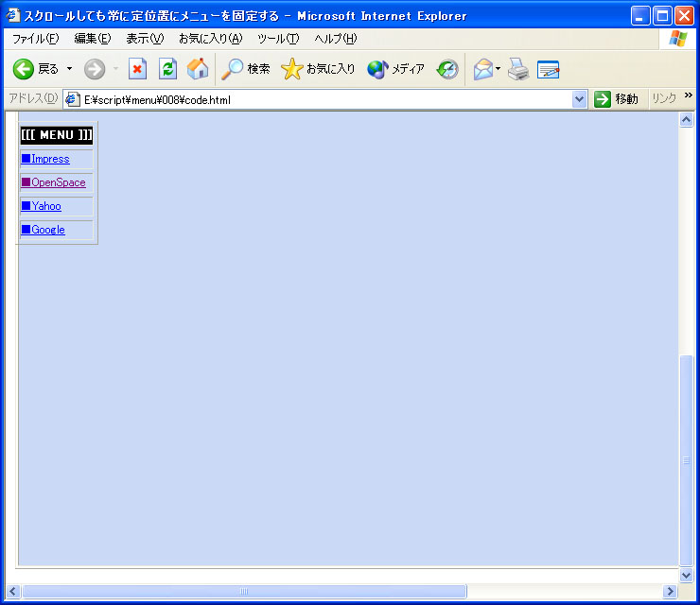Click the Mail envelope icon

483,69
